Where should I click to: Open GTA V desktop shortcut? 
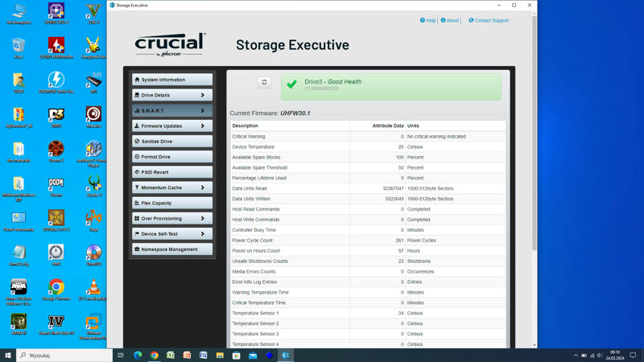pyautogui.click(x=93, y=14)
